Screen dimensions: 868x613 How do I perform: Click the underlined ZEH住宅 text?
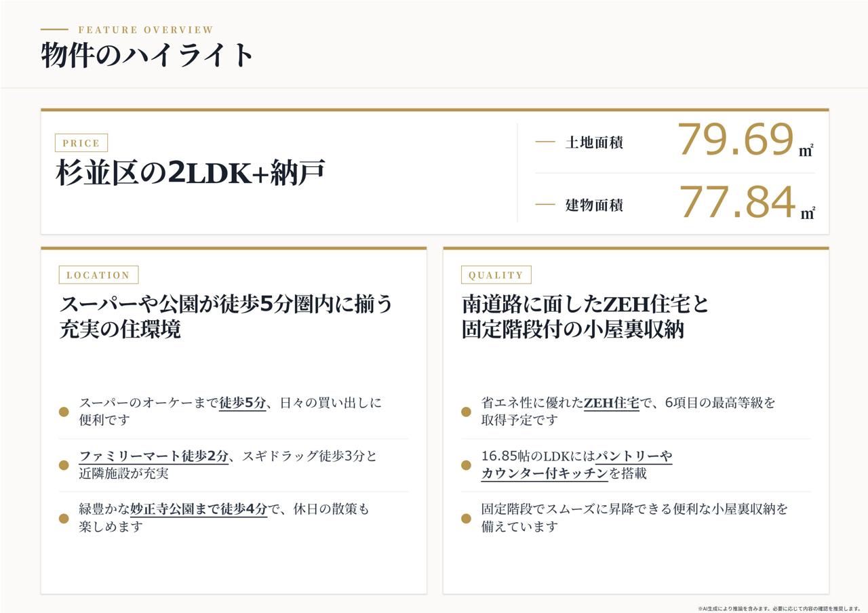tap(612, 403)
